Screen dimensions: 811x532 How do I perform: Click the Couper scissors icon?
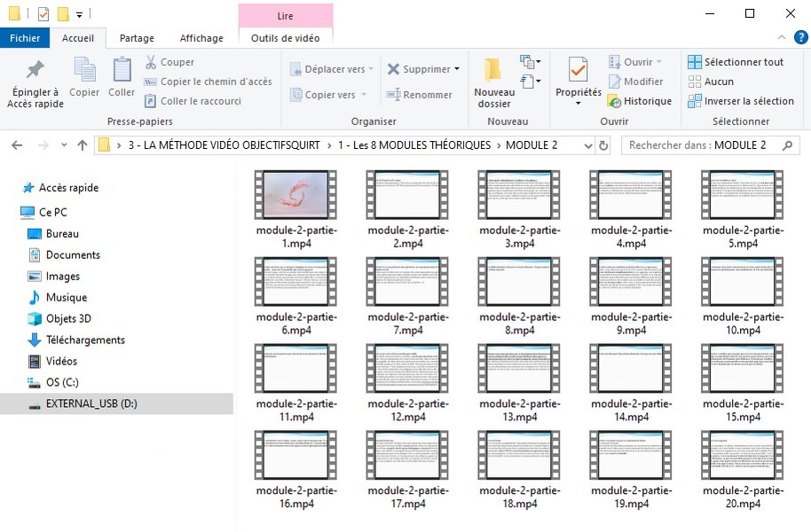click(151, 62)
